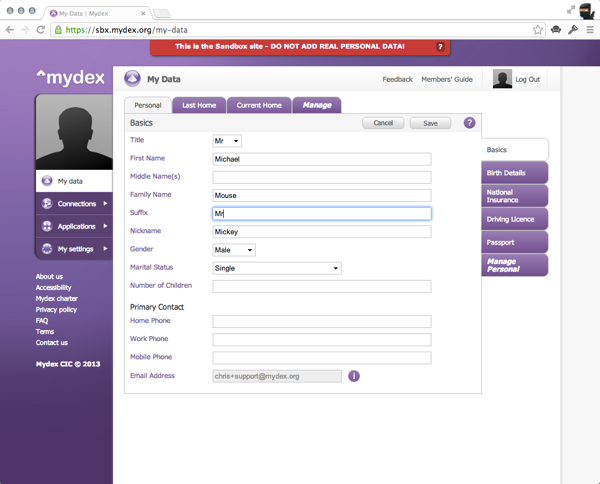The width and height of the screenshot is (600, 484).
Task: Select the Basics side tab
Action: [x=515, y=150]
